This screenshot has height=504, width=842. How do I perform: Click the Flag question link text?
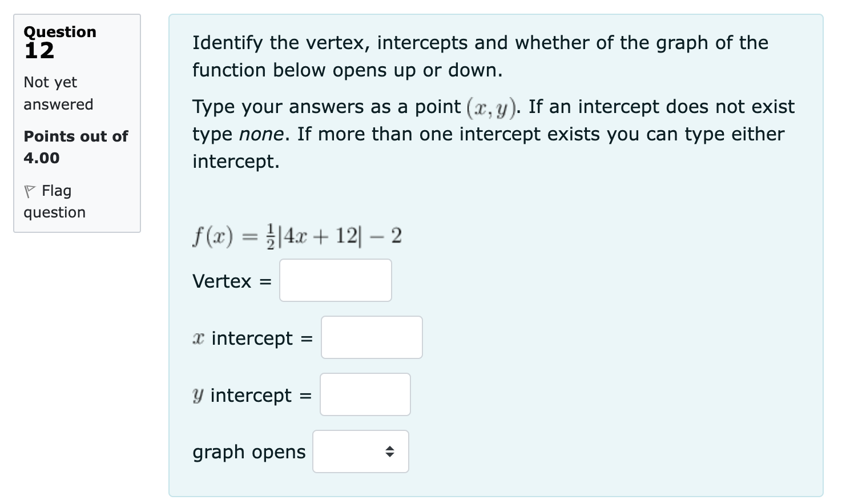56,201
